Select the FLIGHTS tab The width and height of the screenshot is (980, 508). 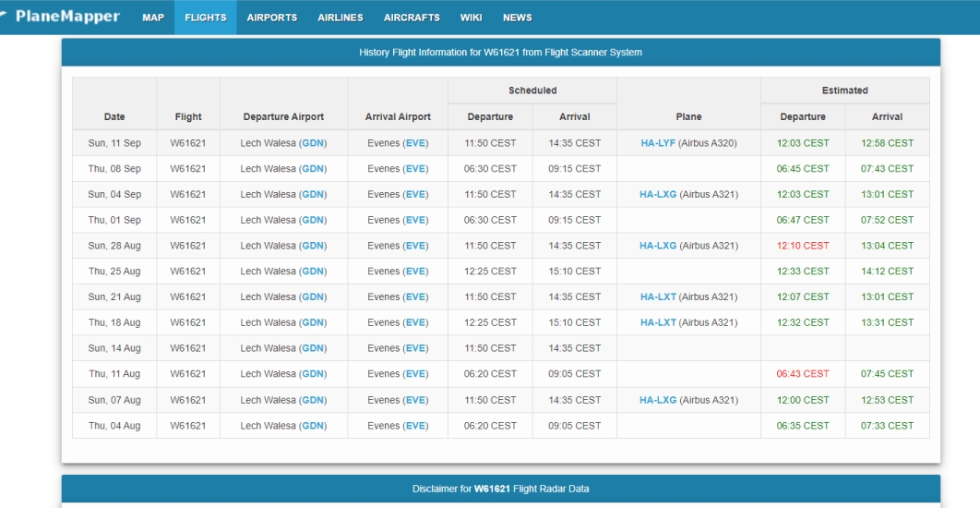point(206,18)
